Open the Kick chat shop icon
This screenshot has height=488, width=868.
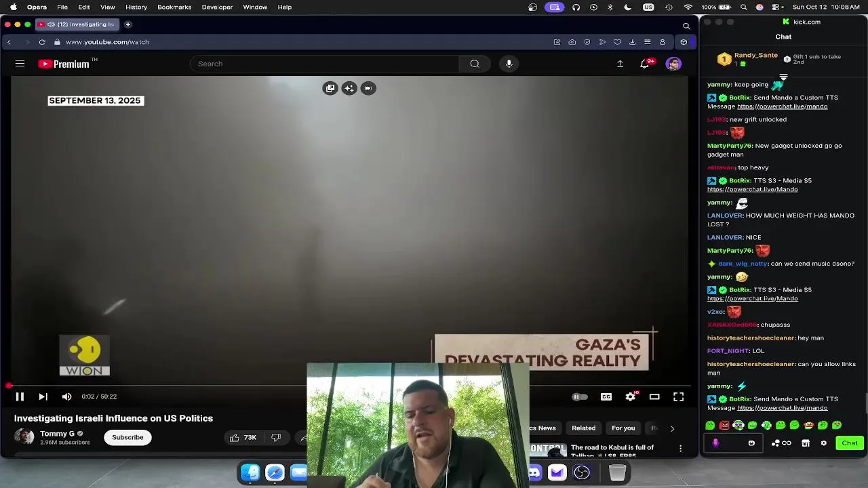coord(806,443)
